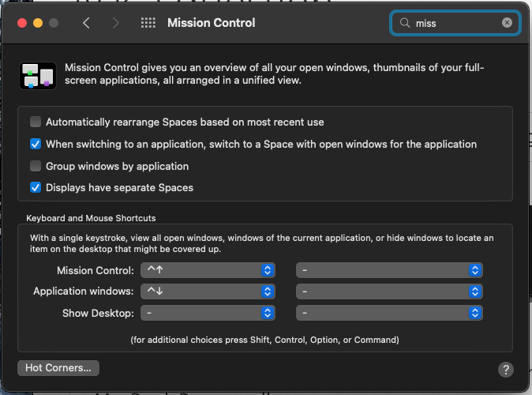Open Application windows keyboard shortcut dropdown
532x395 pixels.
click(x=208, y=292)
